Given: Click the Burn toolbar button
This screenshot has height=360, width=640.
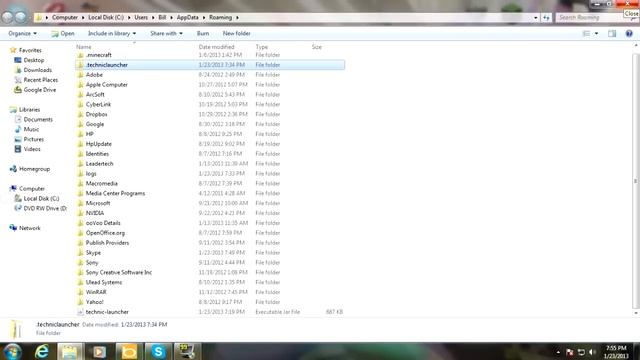Looking at the screenshot, I should [x=203, y=33].
